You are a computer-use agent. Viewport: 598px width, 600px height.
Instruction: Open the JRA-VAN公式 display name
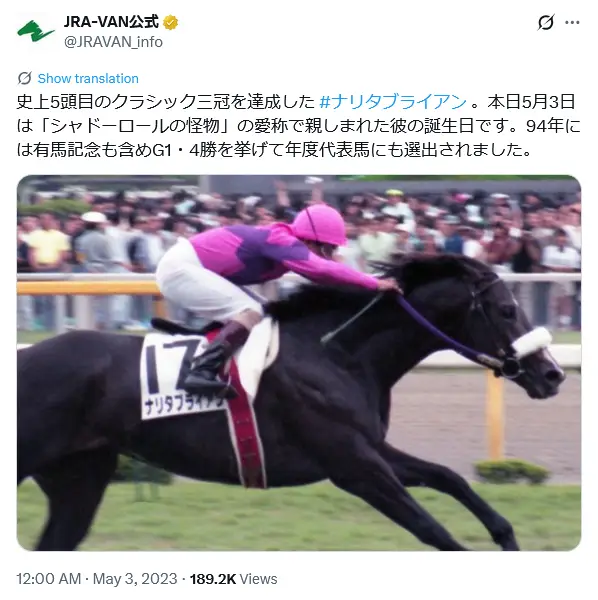[x=111, y=22]
